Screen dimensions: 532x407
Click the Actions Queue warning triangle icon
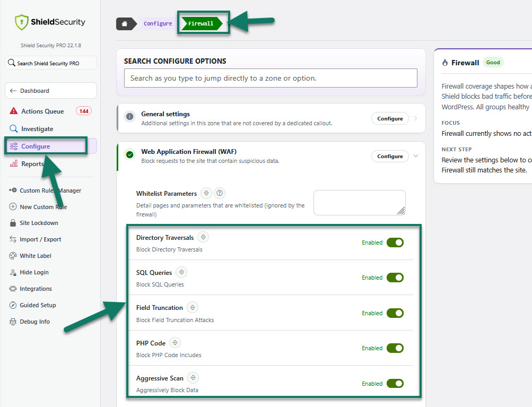(x=14, y=111)
